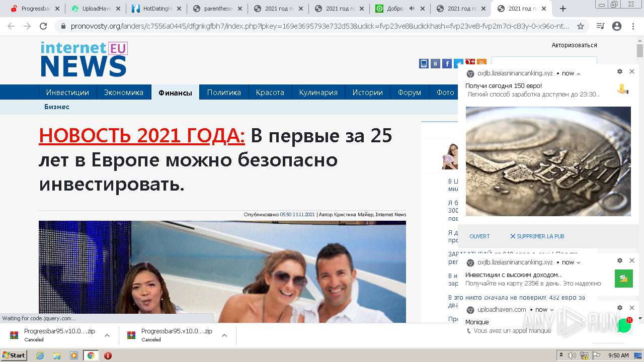Open the Chrome profile avatar menu

click(617, 26)
